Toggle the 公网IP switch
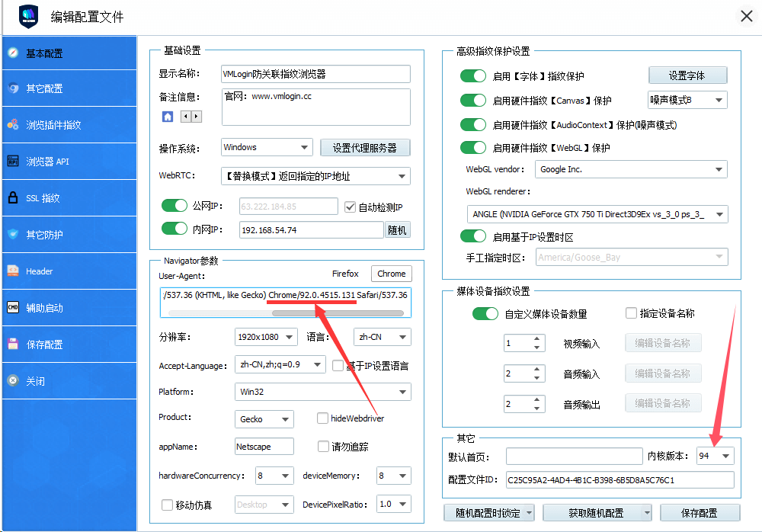This screenshot has width=762, height=532. click(174, 206)
